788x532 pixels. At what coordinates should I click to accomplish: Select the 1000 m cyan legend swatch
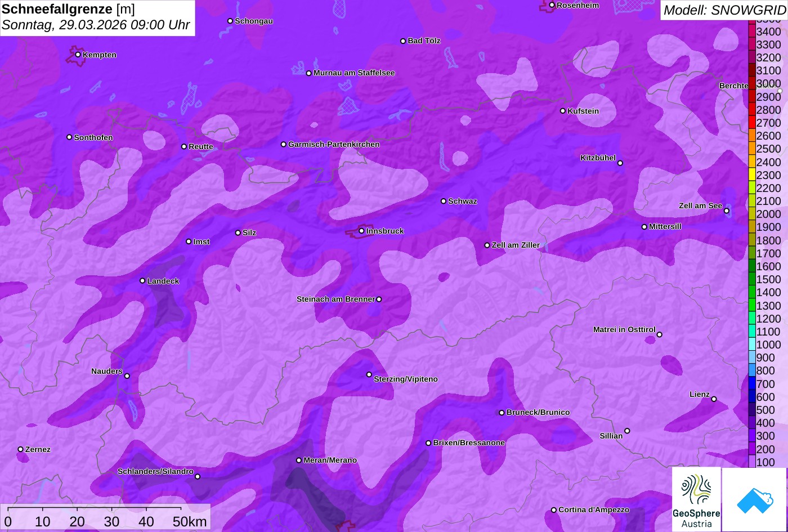(752, 344)
